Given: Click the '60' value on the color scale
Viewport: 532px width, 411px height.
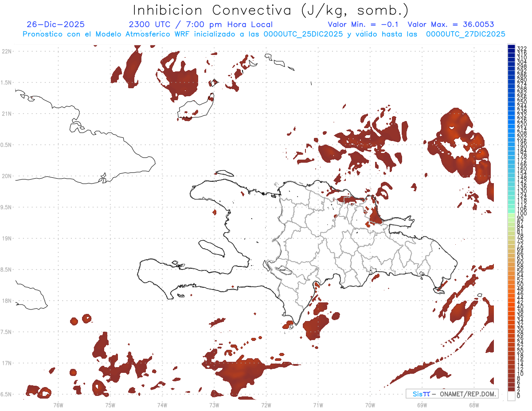Looking at the screenshot, I should pos(520,262).
